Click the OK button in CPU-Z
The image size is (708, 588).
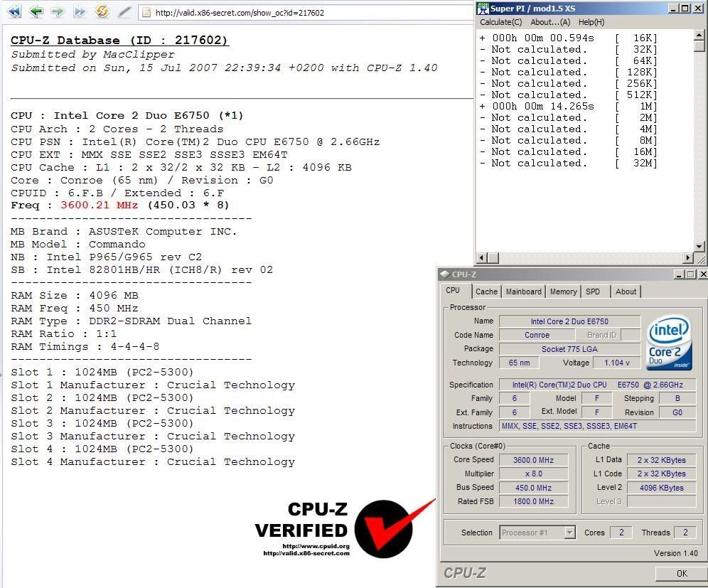(x=682, y=573)
